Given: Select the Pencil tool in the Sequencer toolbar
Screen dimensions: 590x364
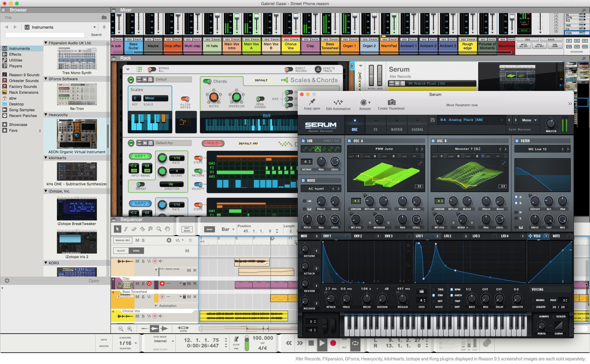Looking at the screenshot, I should coord(126,229).
